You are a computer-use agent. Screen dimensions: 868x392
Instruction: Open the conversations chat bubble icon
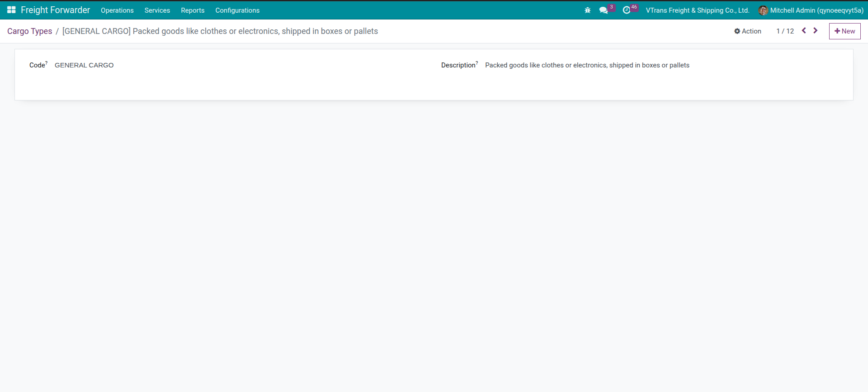[603, 10]
